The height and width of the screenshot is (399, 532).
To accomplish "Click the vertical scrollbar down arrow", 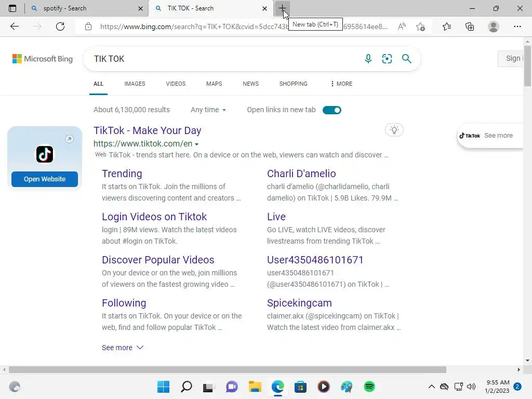I will [x=527, y=361].
